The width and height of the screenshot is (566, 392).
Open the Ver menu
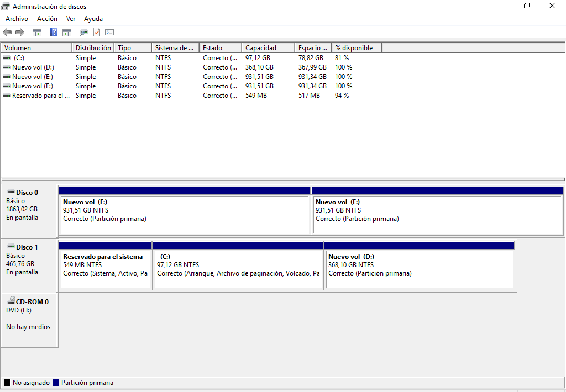pyautogui.click(x=71, y=19)
